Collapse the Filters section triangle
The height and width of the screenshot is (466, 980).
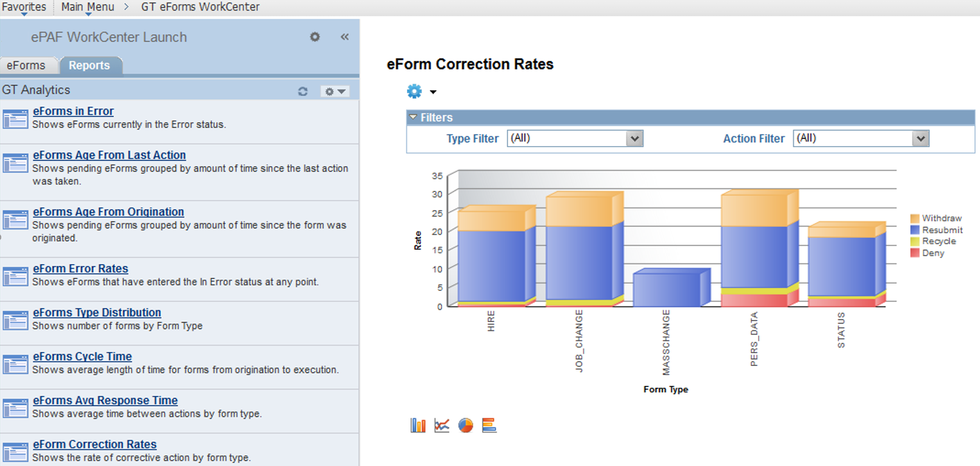click(413, 117)
